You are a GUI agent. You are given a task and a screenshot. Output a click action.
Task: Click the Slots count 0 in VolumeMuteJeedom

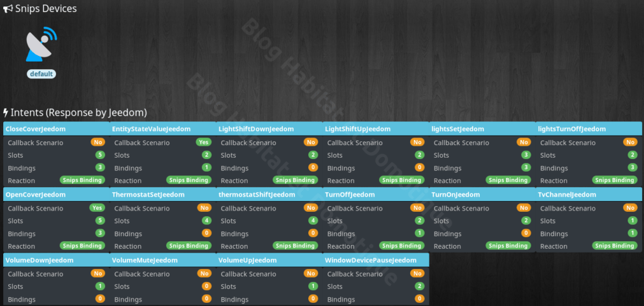pos(206,287)
